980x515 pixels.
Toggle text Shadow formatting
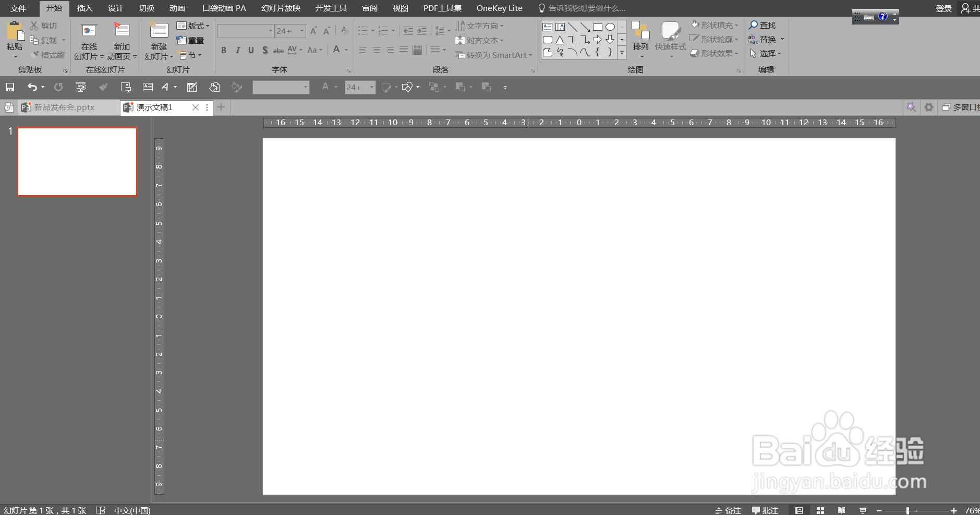[265, 50]
